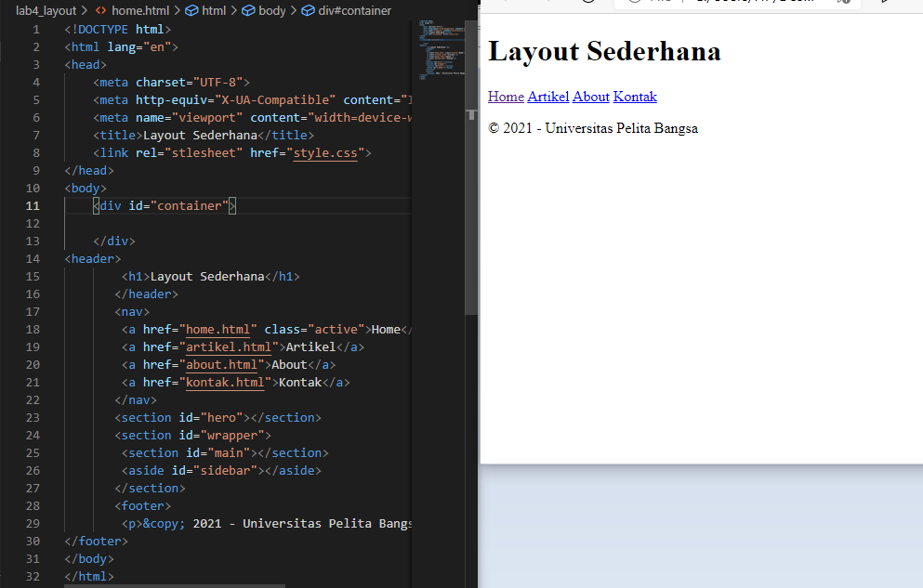Click the Home link in the browser preview
This screenshot has height=588, width=923.
tap(505, 96)
